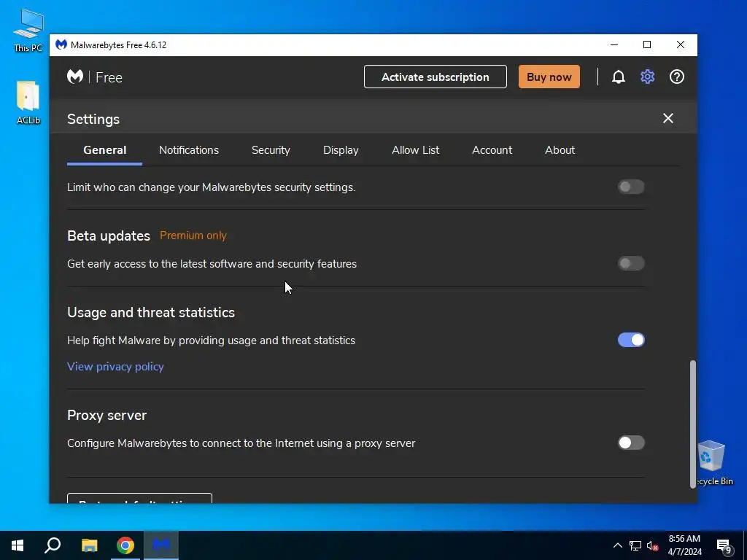Open the Action Center notifications icon

(724, 545)
